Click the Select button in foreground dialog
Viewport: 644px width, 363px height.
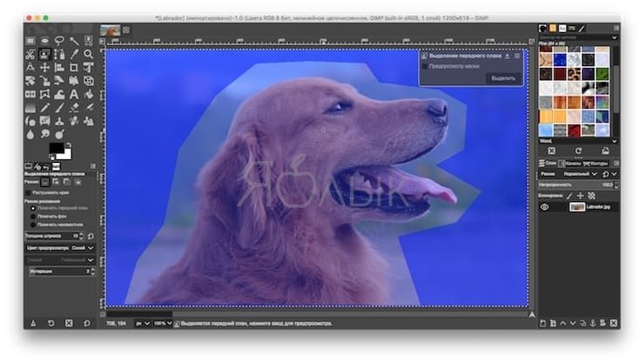tap(503, 78)
